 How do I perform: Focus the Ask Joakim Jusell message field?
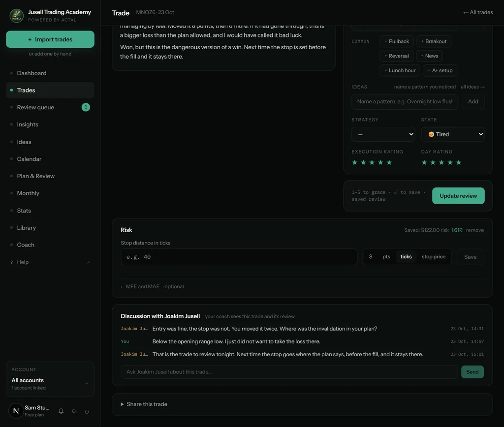(289, 372)
